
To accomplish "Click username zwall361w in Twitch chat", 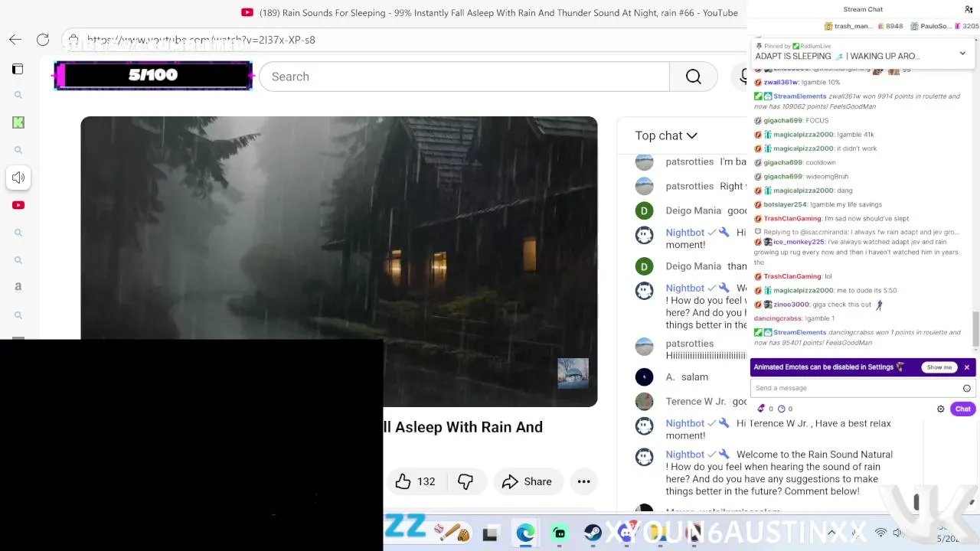I will click(x=781, y=82).
